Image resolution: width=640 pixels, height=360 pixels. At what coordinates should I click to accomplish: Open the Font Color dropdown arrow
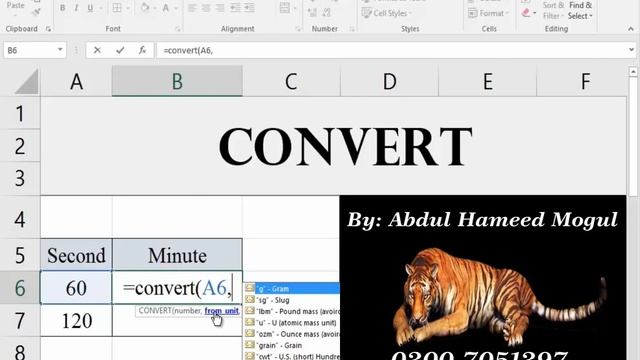click(x=176, y=8)
